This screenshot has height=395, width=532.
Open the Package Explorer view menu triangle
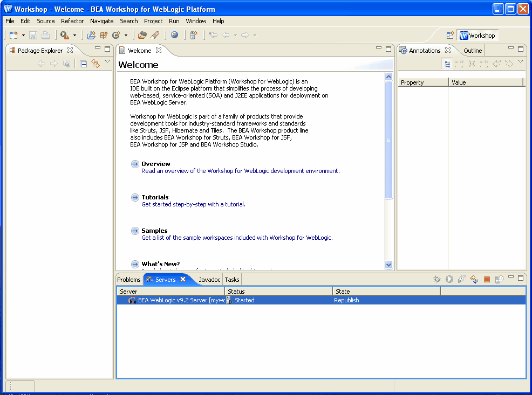[107, 61]
